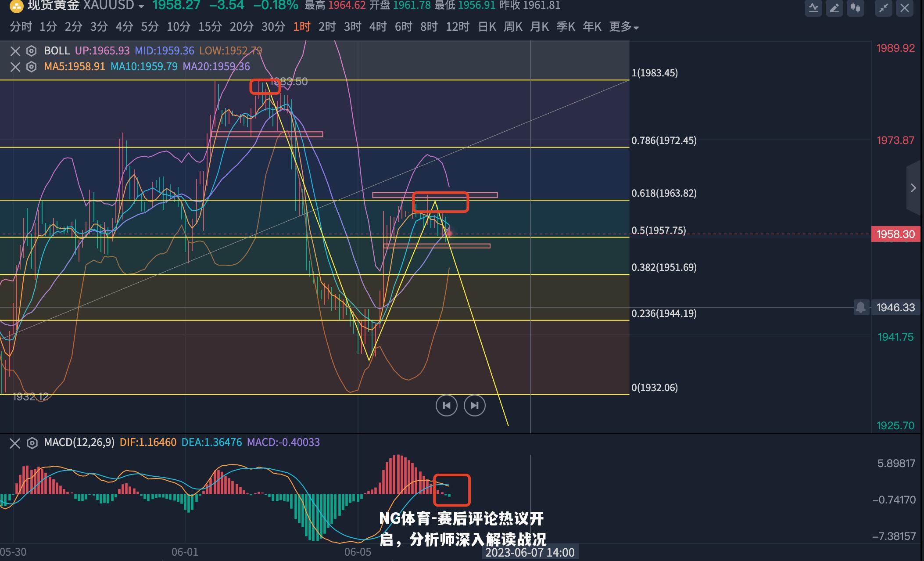The image size is (924, 561).
Task: Click the 06-01 date on time axis
Action: [x=185, y=552]
